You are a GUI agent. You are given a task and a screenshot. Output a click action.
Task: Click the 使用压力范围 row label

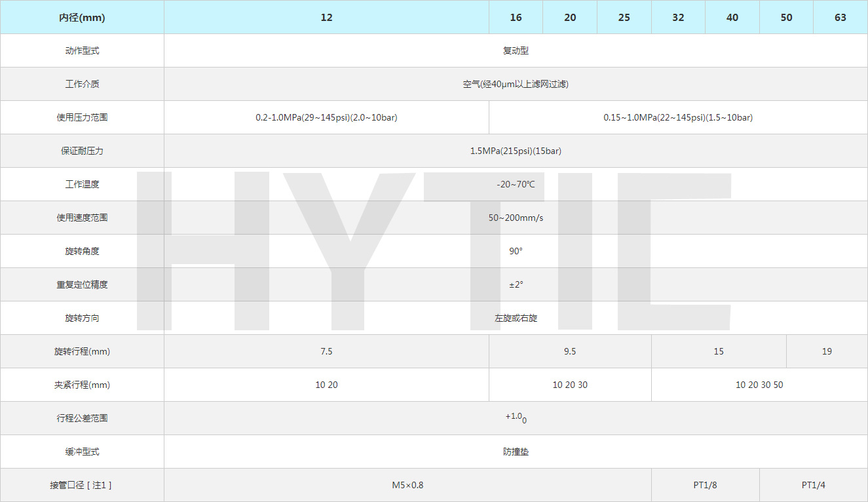(82, 117)
